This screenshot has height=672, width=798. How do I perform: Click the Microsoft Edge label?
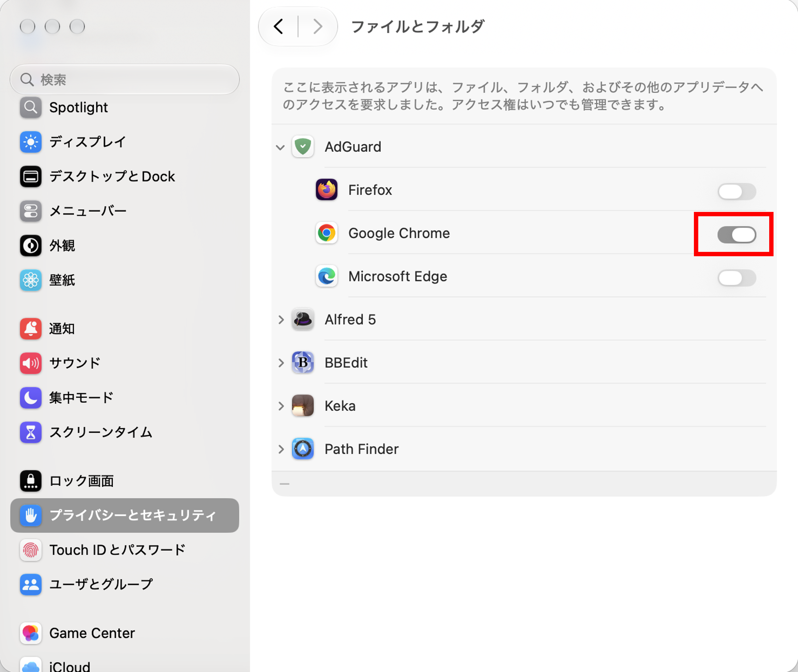tap(398, 276)
